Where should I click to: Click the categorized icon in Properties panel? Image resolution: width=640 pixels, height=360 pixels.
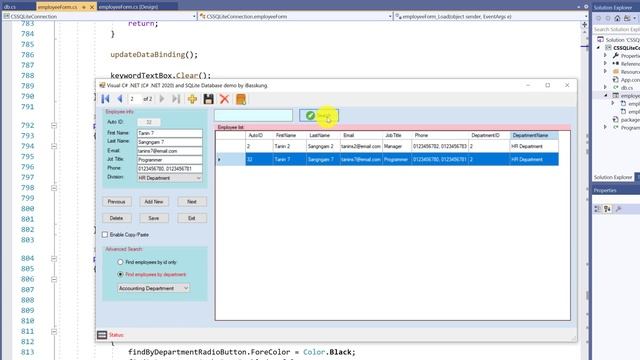click(x=598, y=209)
